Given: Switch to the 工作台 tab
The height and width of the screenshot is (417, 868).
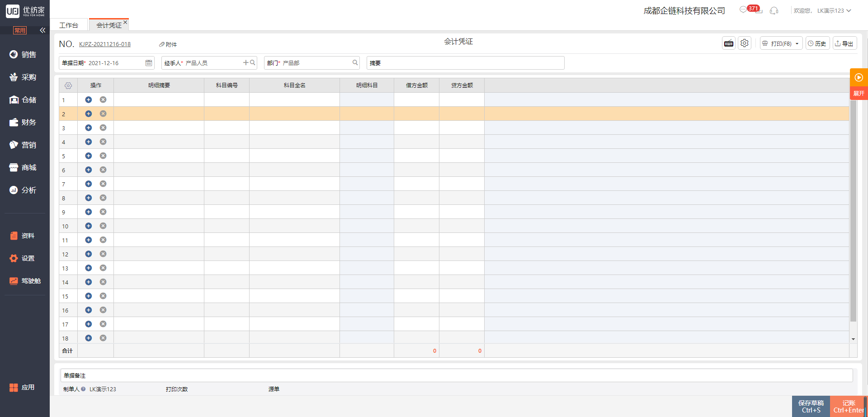Looking at the screenshot, I should tap(69, 25).
